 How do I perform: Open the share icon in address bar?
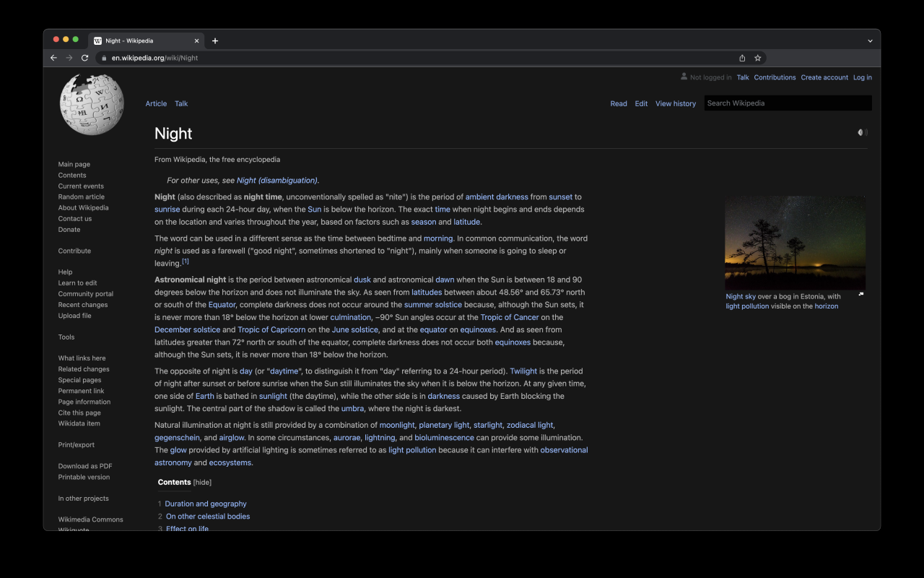pos(742,58)
